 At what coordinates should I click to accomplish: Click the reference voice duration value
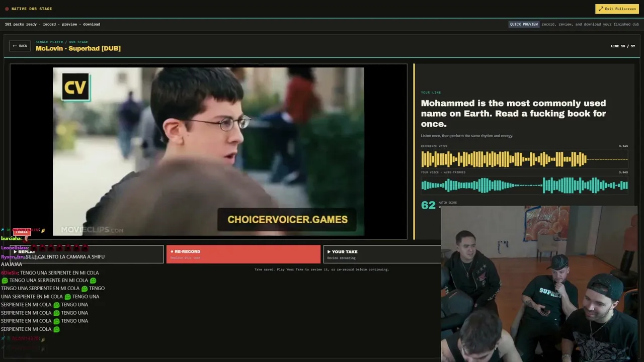tap(623, 146)
